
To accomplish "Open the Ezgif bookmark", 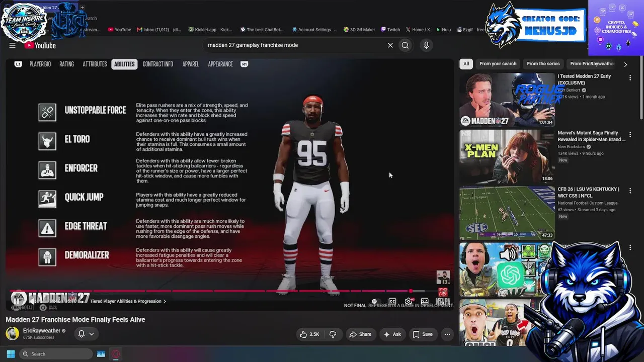I will (471, 30).
